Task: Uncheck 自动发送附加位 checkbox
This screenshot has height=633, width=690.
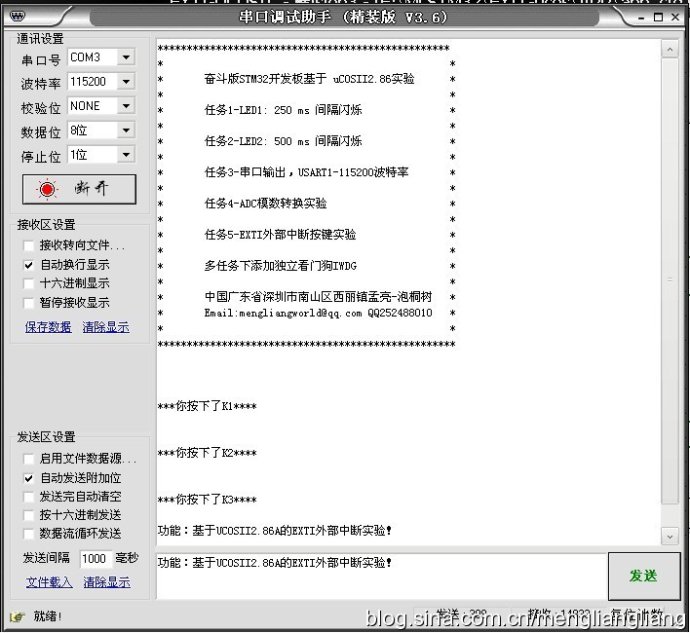Action: [29, 478]
